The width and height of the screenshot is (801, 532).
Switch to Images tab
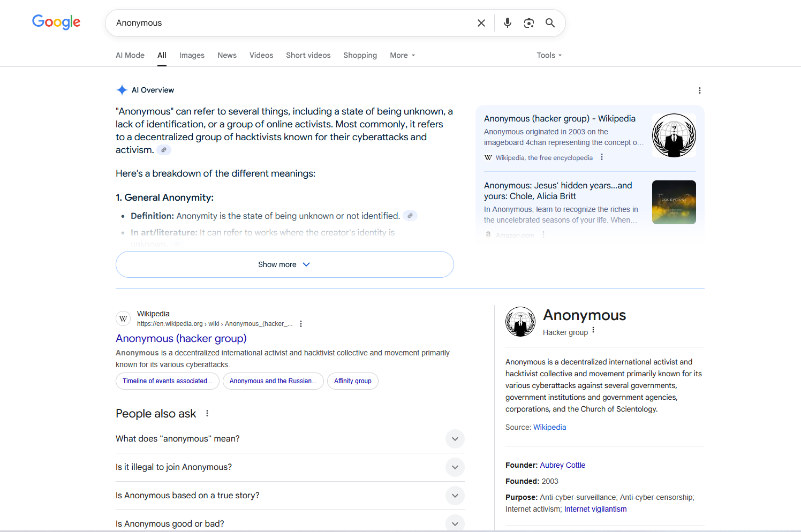coord(192,55)
